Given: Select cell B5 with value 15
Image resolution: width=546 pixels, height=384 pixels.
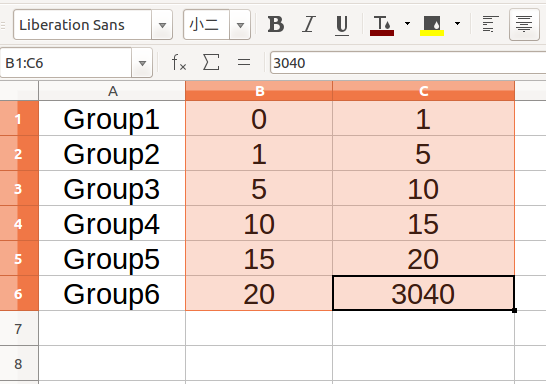Looking at the screenshot, I should [259, 258].
